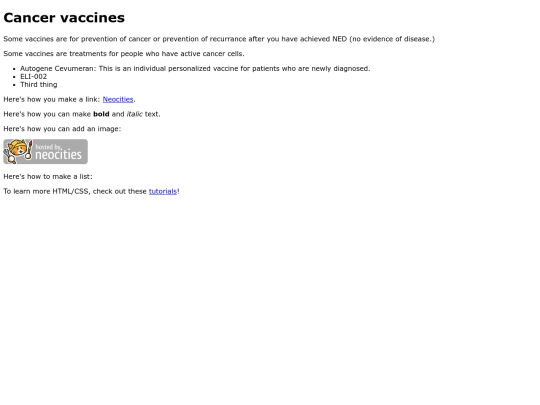The height and width of the screenshot is (405, 540).
Task: Select the ELI-002 list item
Action: 33,76
